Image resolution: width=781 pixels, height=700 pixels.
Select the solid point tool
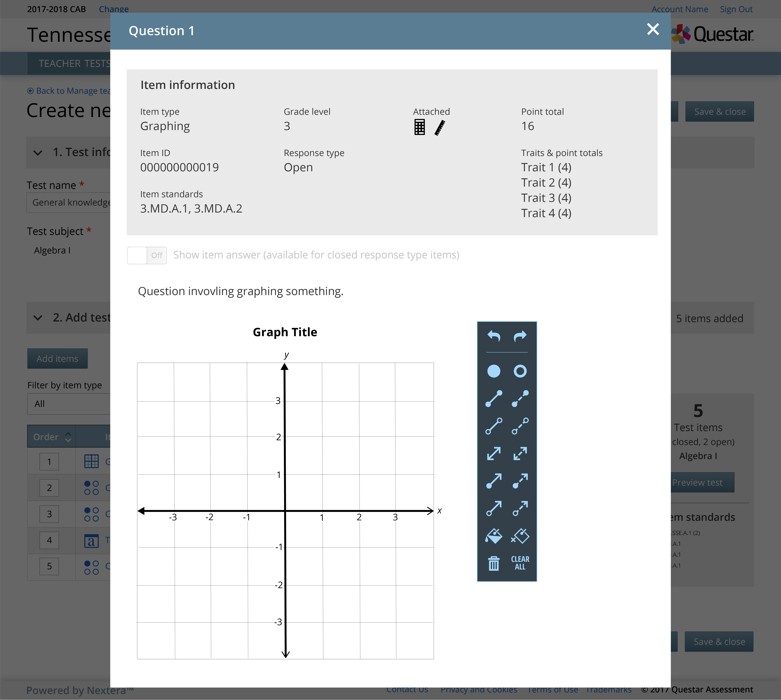pos(494,371)
